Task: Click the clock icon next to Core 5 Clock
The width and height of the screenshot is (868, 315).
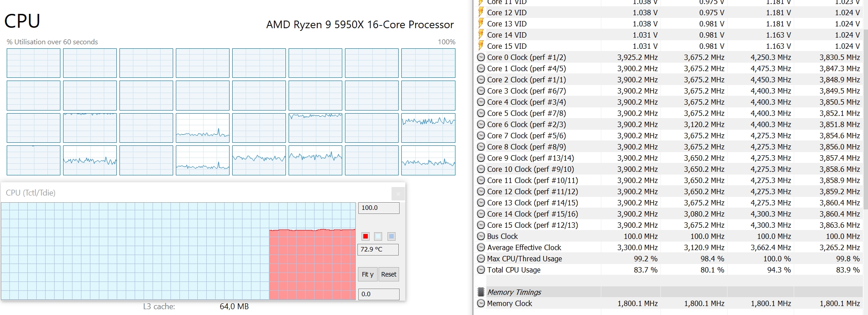Action: tap(481, 113)
